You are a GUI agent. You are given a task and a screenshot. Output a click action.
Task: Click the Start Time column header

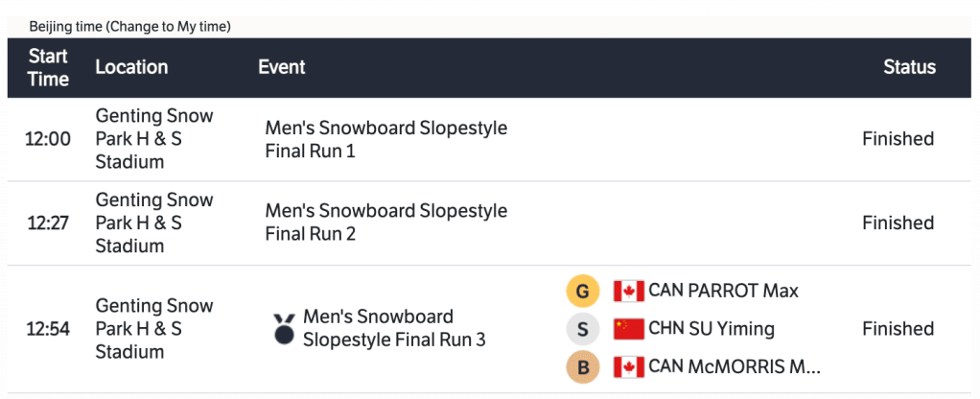pyautogui.click(x=48, y=67)
